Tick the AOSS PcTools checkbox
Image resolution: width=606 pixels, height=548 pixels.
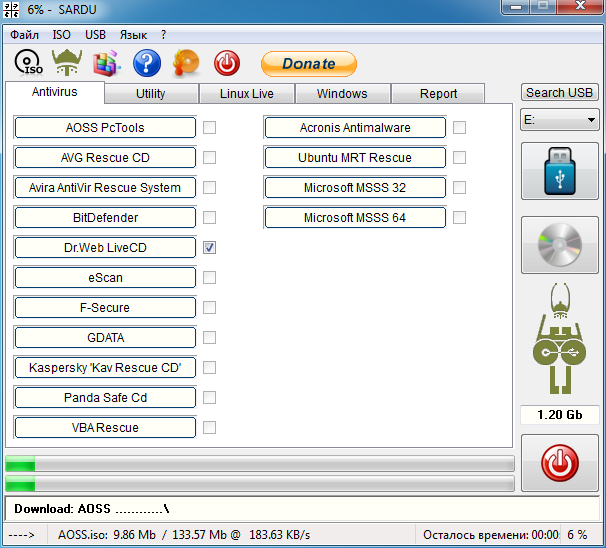[x=209, y=128]
